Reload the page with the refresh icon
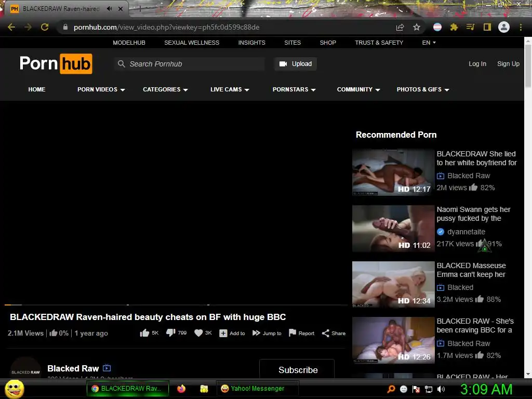The image size is (532, 399). (45, 27)
